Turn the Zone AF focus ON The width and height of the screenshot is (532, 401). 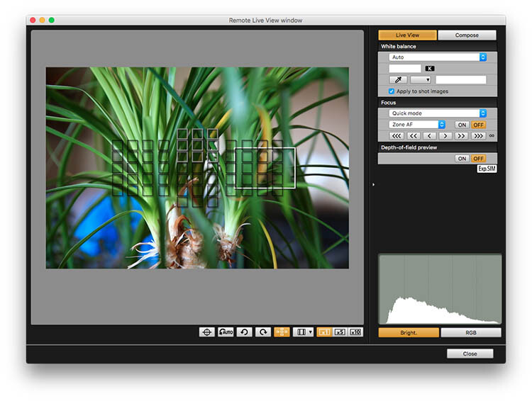(462, 125)
